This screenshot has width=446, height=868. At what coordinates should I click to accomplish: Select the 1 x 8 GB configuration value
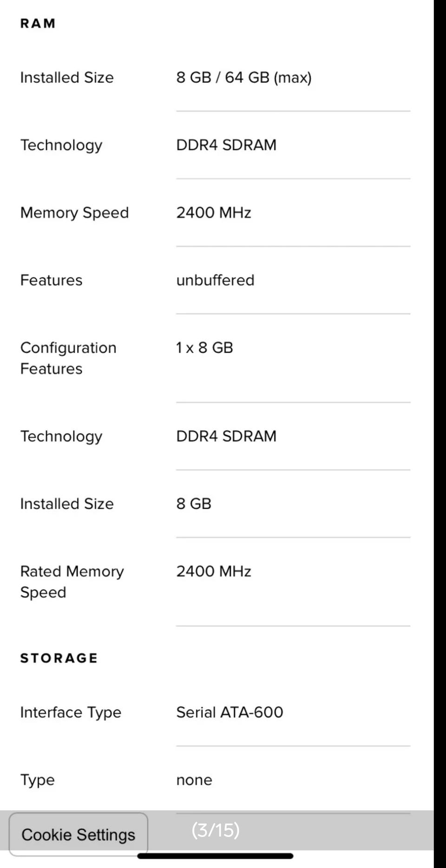click(204, 348)
